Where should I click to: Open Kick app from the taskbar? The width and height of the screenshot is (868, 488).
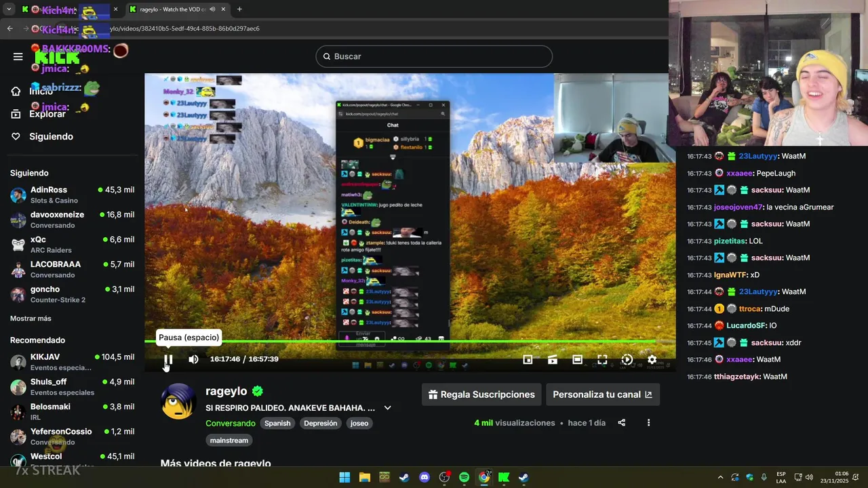(x=504, y=477)
